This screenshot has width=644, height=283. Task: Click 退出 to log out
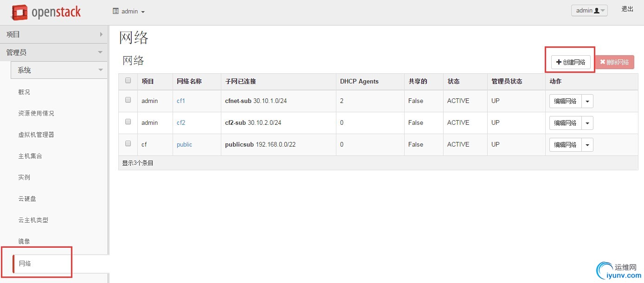tap(627, 9)
